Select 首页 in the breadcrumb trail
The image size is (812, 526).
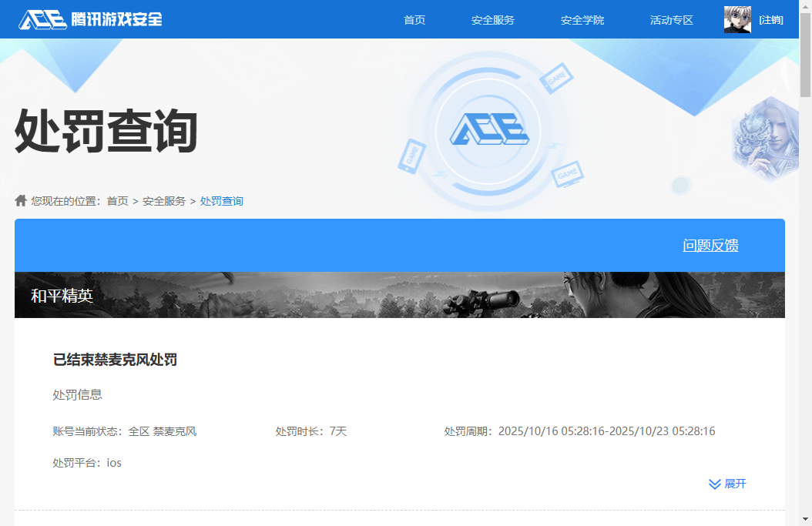pos(117,201)
